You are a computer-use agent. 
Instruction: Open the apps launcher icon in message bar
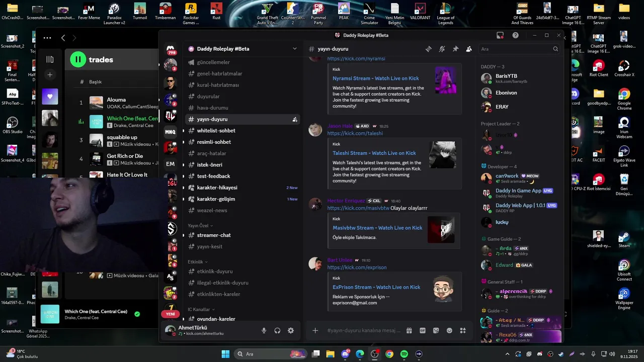[463, 330]
